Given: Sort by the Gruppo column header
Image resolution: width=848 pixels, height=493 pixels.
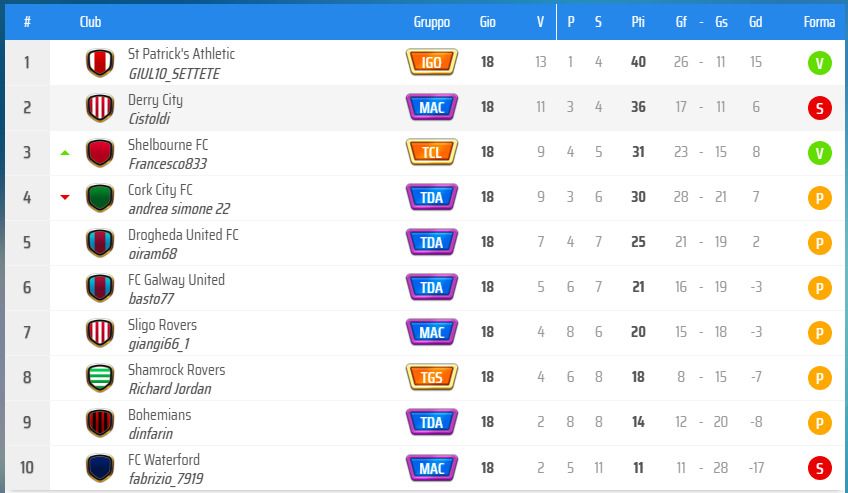Looking at the screenshot, I should point(432,22).
